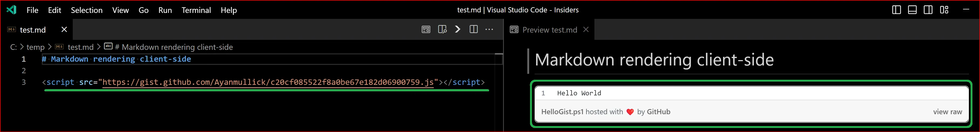This screenshot has height=132, width=980.
Task: Click the preview icon on Preview tab
Action: [514, 30]
